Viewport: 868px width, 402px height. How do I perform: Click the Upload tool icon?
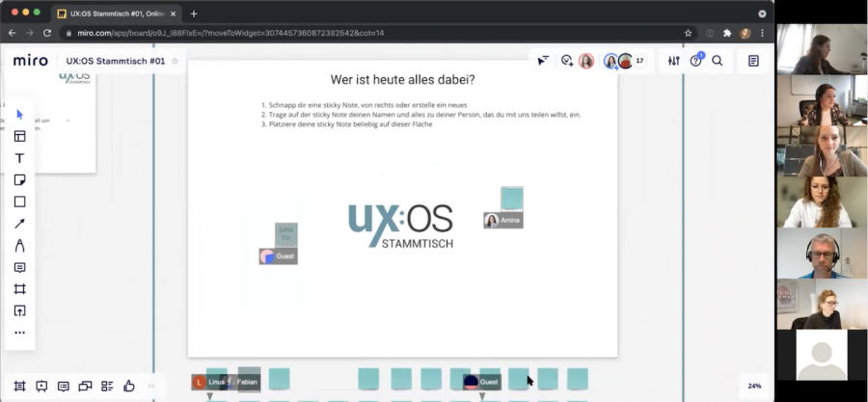pyautogui.click(x=19, y=310)
